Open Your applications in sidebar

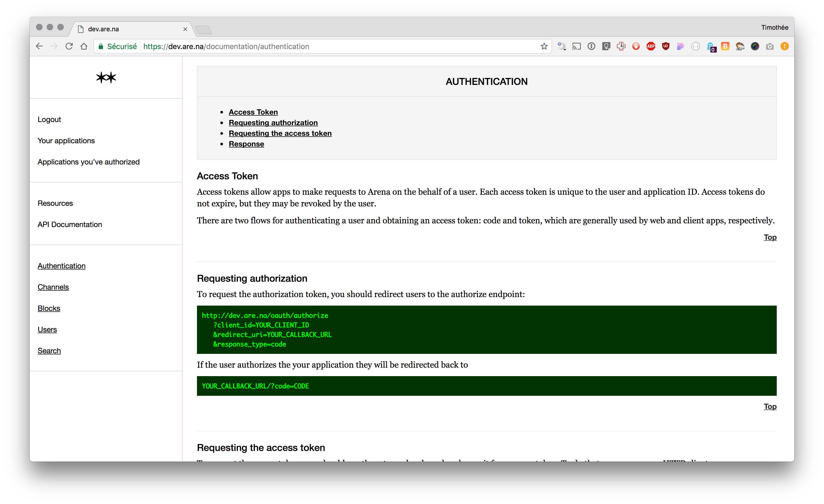[66, 141]
